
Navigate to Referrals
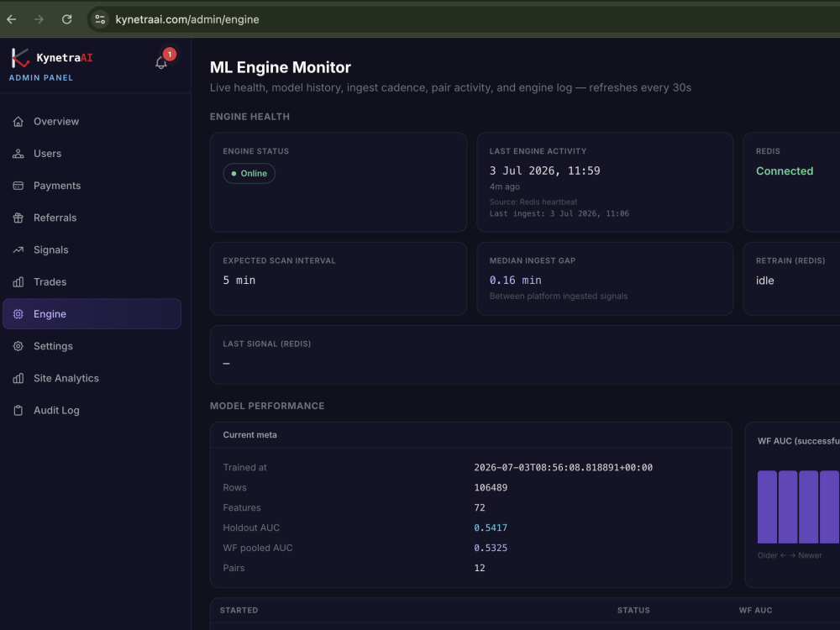[x=92, y=218]
